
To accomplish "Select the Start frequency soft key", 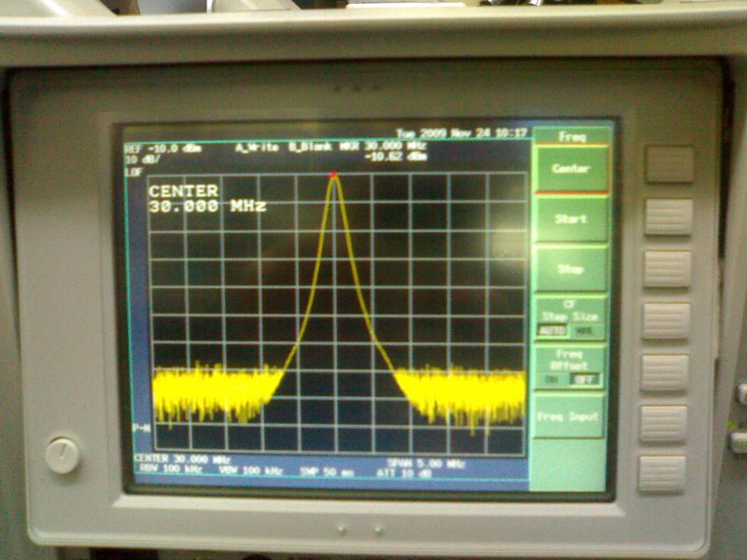I will (x=571, y=219).
